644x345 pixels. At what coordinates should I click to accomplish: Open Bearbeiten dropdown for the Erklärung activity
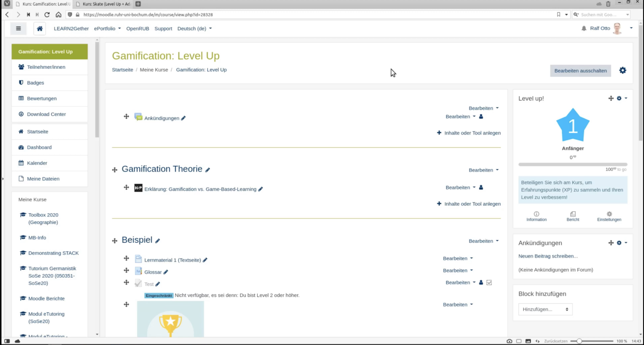pyautogui.click(x=460, y=188)
